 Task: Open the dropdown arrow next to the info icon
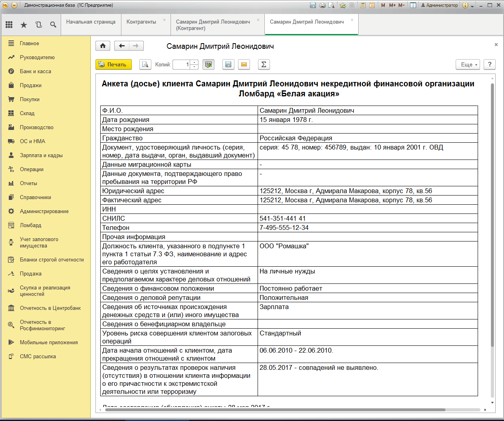472,6
